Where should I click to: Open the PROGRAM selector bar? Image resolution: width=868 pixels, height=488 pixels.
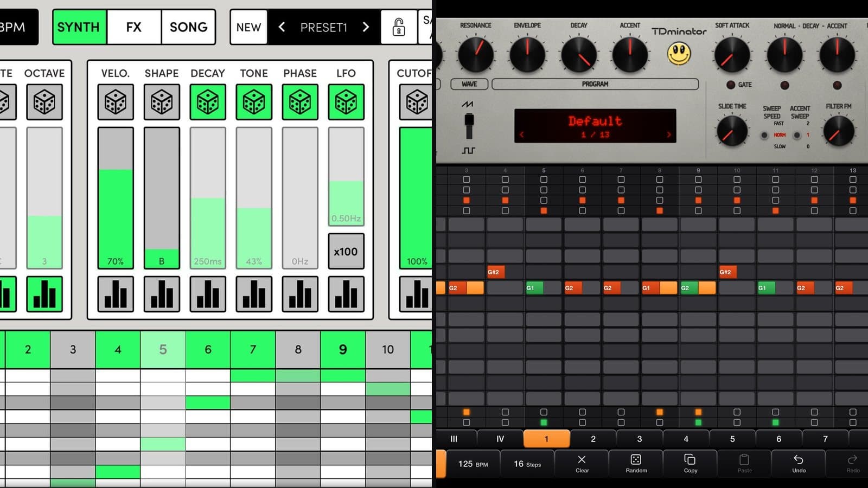(x=595, y=84)
